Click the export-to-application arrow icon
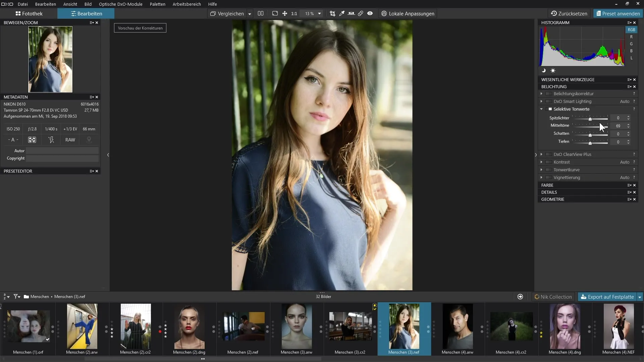 click(520, 297)
